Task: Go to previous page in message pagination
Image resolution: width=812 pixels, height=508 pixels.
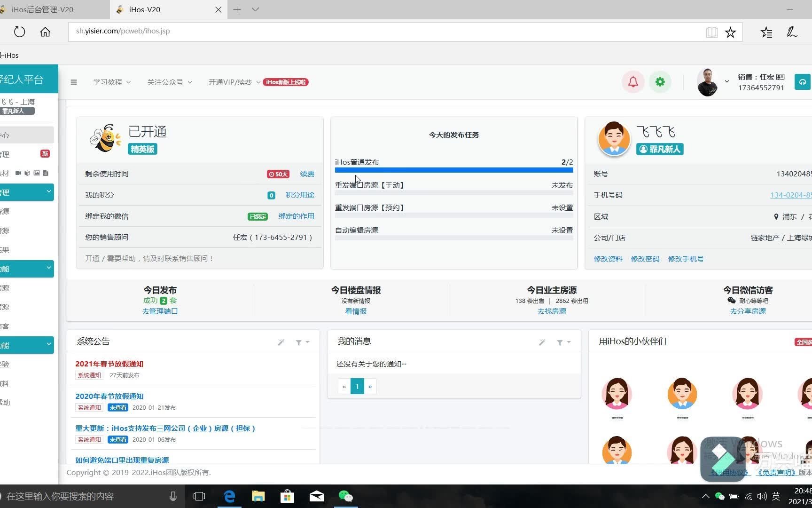Action: tap(344, 387)
